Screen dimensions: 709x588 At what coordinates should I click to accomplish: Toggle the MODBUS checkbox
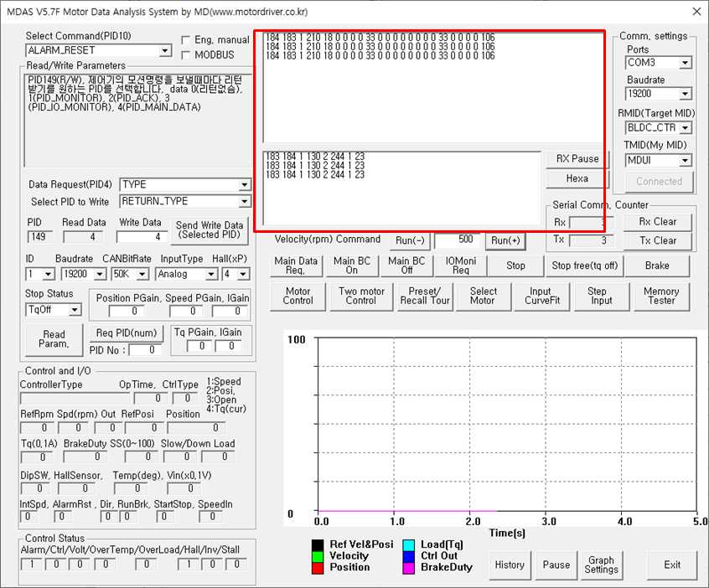185,55
